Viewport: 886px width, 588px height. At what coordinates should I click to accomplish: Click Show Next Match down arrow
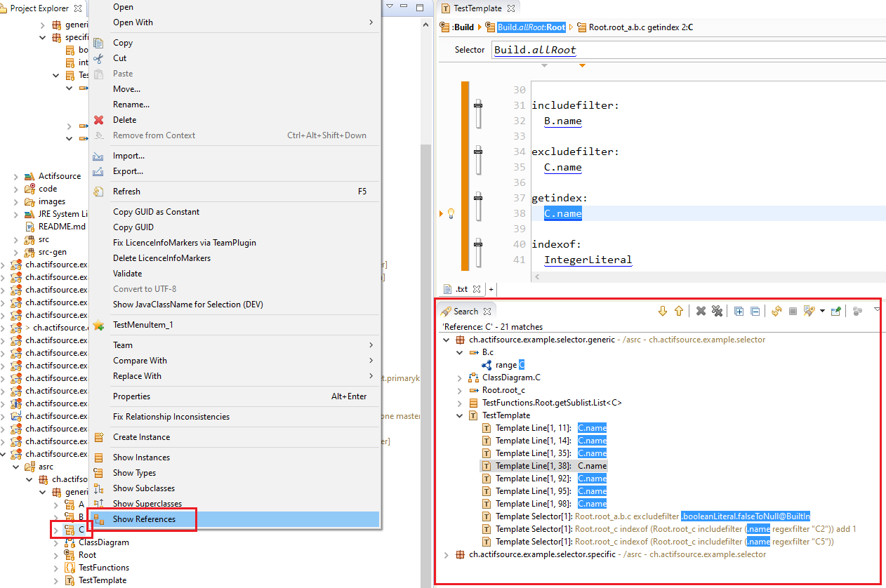tap(662, 311)
